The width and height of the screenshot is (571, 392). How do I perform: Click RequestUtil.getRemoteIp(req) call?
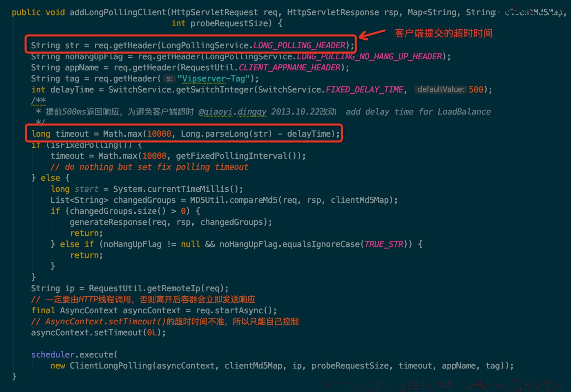point(156,288)
